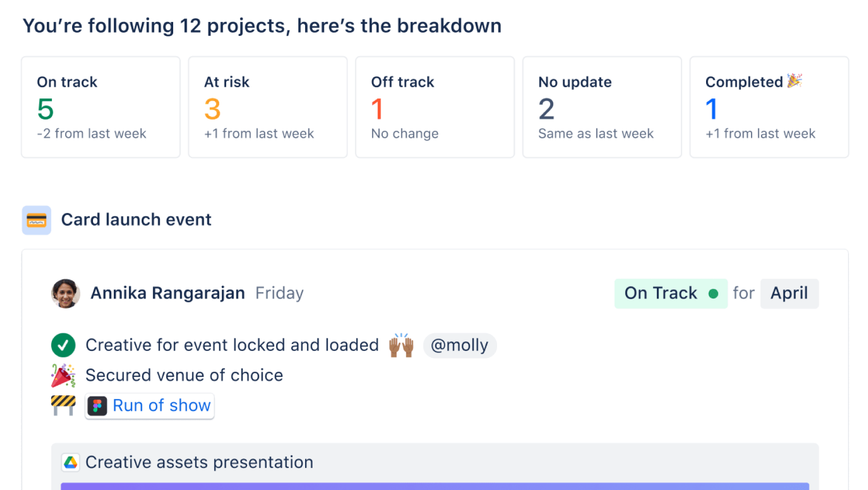Viewport: 868px width, 490px height.
Task: Click the party popper emoji bullet
Action: pos(63,376)
